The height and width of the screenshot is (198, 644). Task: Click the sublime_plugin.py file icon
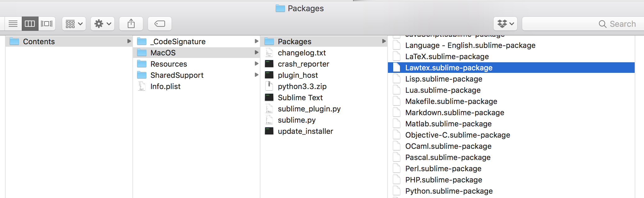(269, 109)
